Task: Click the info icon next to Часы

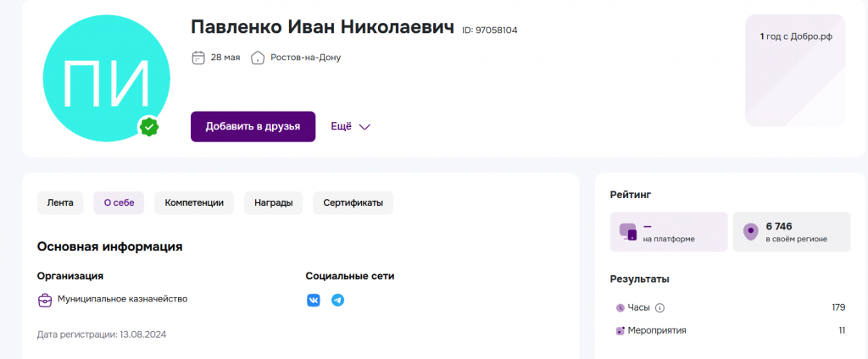Action: [x=660, y=308]
